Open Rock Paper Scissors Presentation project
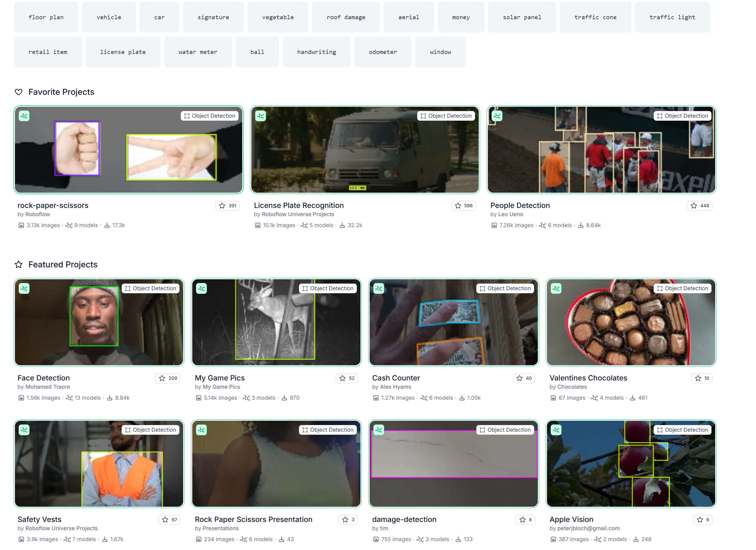 (253, 519)
